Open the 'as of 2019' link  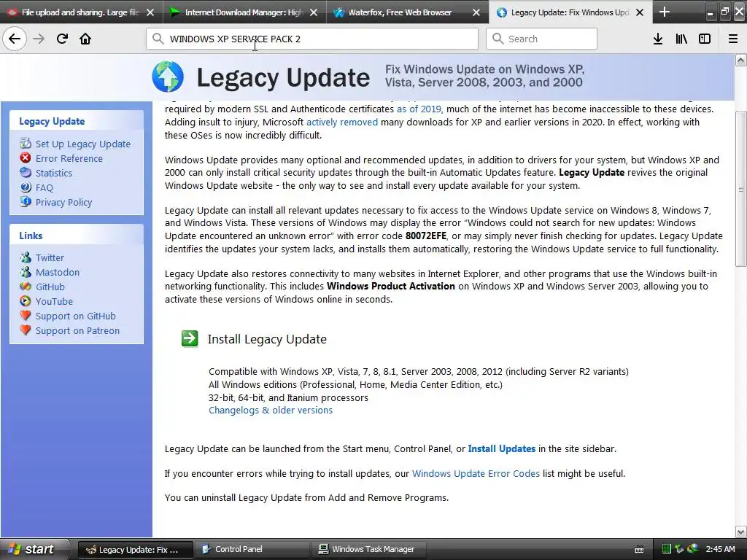click(x=419, y=109)
